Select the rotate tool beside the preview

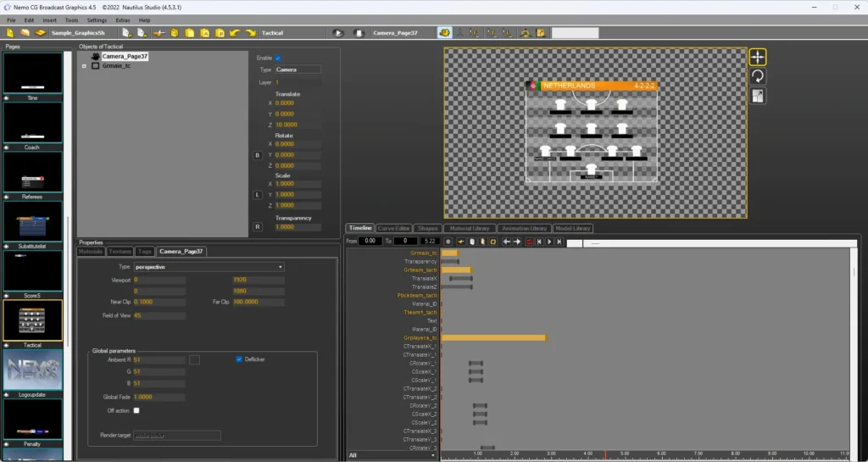pyautogui.click(x=757, y=76)
